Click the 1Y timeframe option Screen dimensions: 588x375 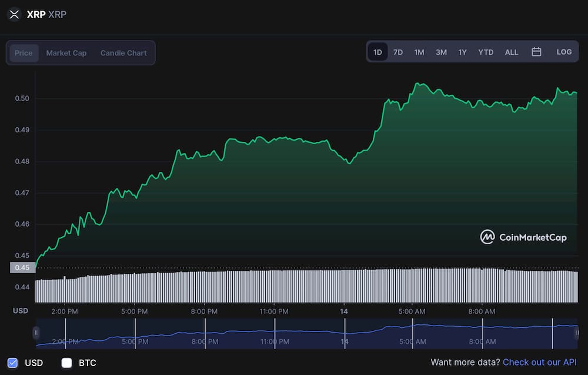(x=462, y=52)
